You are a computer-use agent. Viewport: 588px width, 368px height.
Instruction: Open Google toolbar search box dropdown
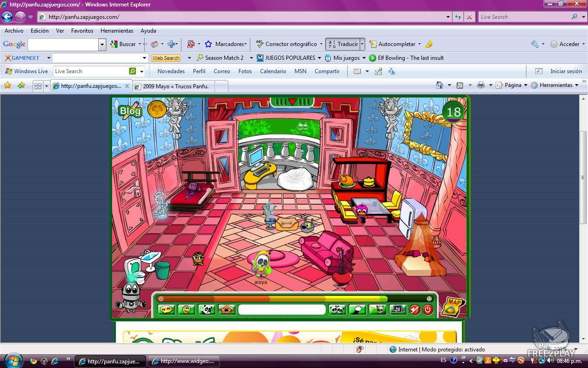[102, 44]
